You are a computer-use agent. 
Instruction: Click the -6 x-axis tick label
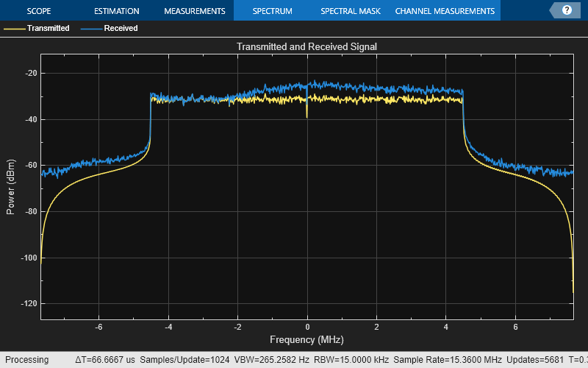click(x=98, y=327)
